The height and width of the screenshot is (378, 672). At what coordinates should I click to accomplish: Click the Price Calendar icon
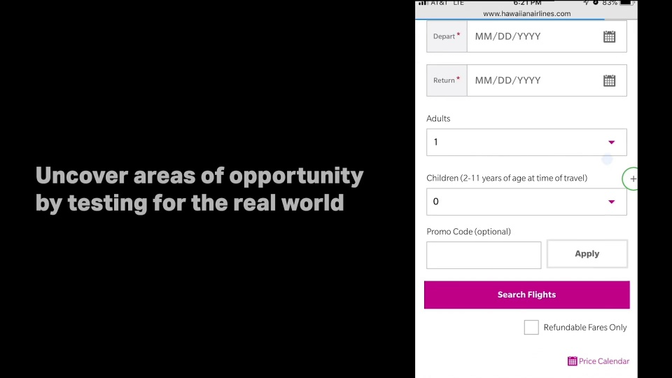click(x=572, y=361)
